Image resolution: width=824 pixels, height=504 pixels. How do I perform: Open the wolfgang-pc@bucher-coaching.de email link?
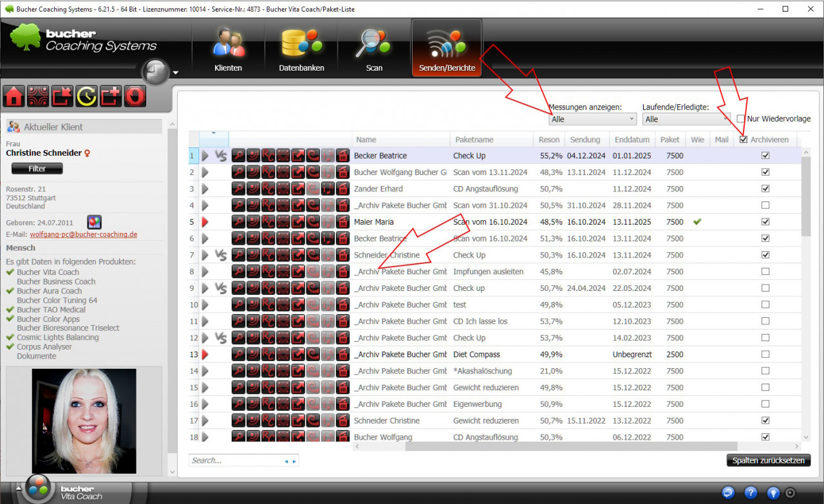tap(83, 235)
